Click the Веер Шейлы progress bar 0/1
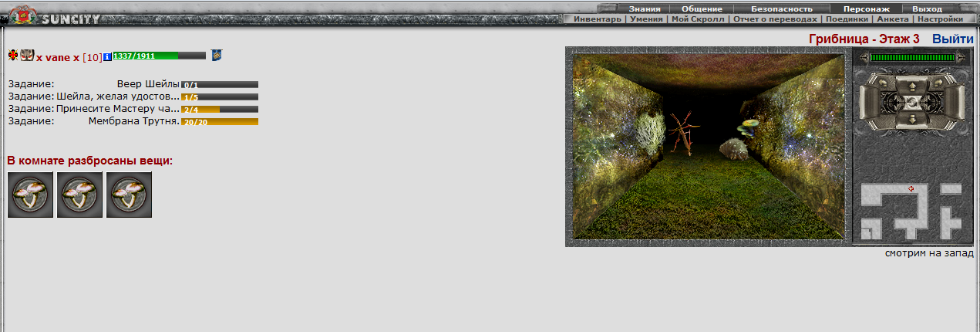980x332 pixels. 220,84
